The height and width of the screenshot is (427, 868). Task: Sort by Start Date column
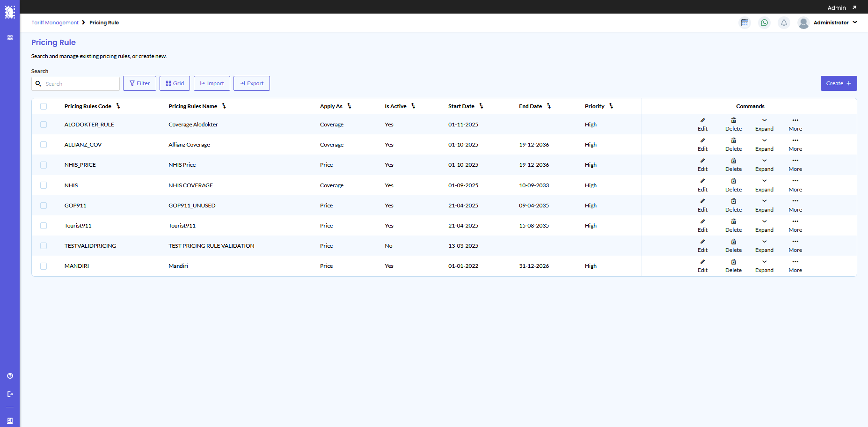[481, 106]
